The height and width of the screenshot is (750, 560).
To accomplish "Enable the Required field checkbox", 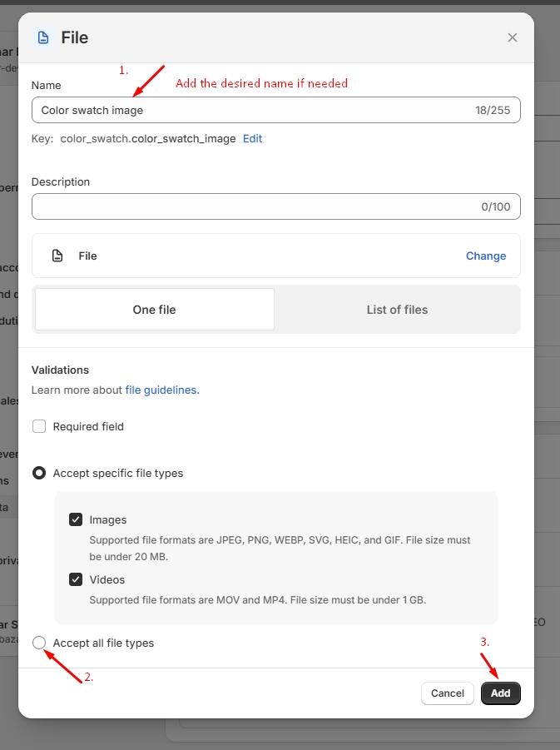I will [x=39, y=426].
